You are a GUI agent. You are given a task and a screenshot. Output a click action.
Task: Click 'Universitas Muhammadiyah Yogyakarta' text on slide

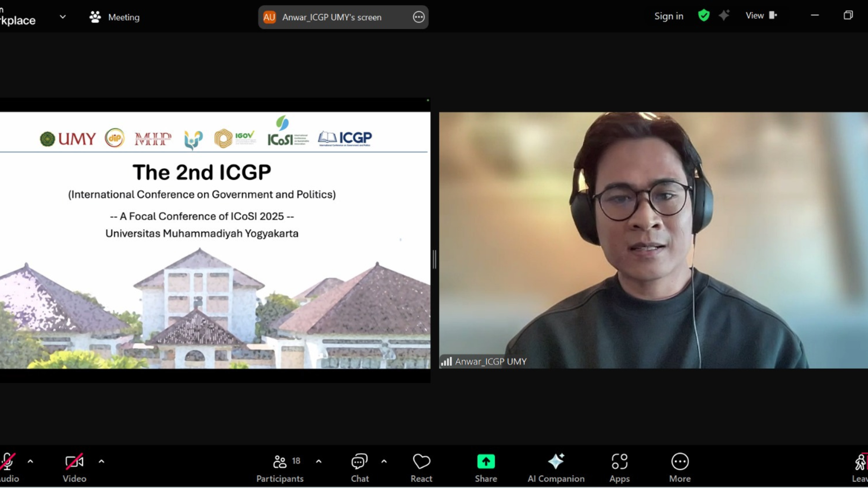[202, 234]
